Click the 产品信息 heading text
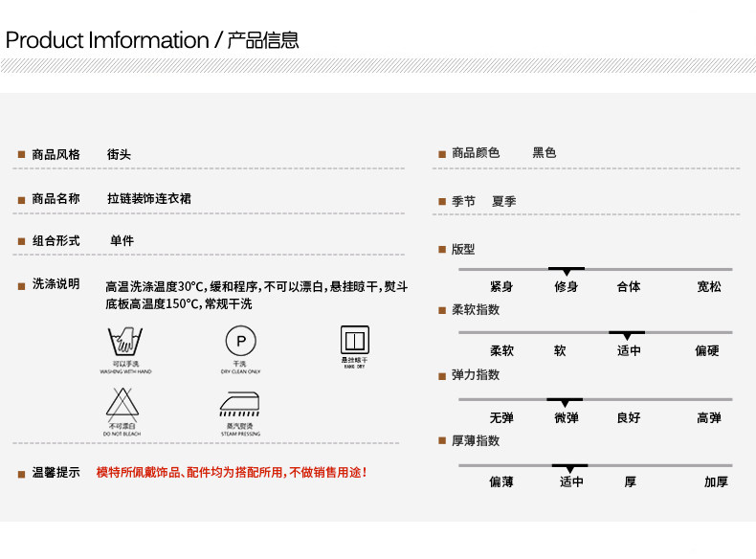 [263, 40]
